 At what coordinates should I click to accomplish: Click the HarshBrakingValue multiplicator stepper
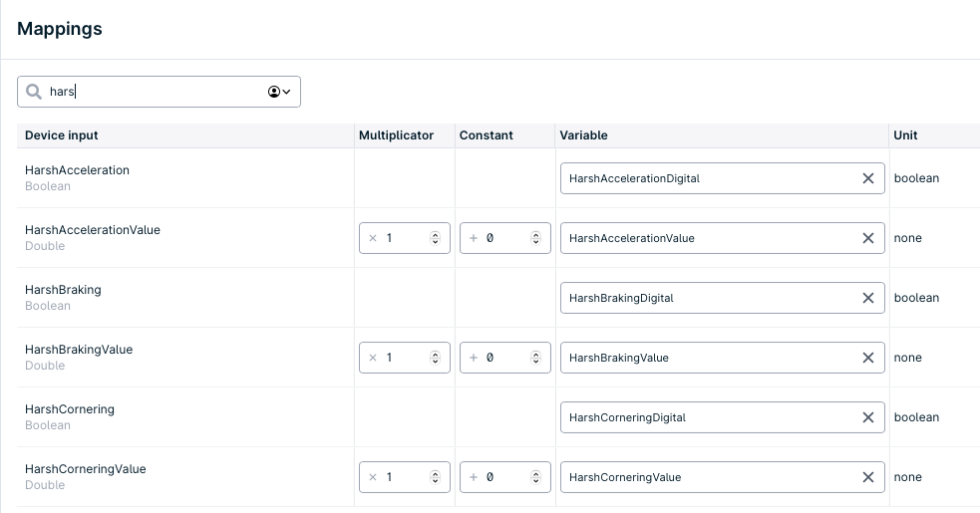pos(435,358)
